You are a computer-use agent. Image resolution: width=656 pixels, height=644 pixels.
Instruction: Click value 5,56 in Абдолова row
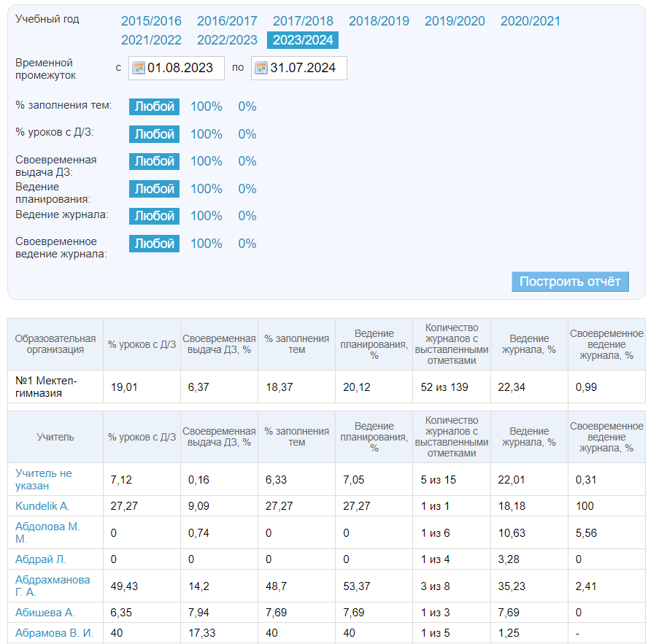(x=586, y=532)
